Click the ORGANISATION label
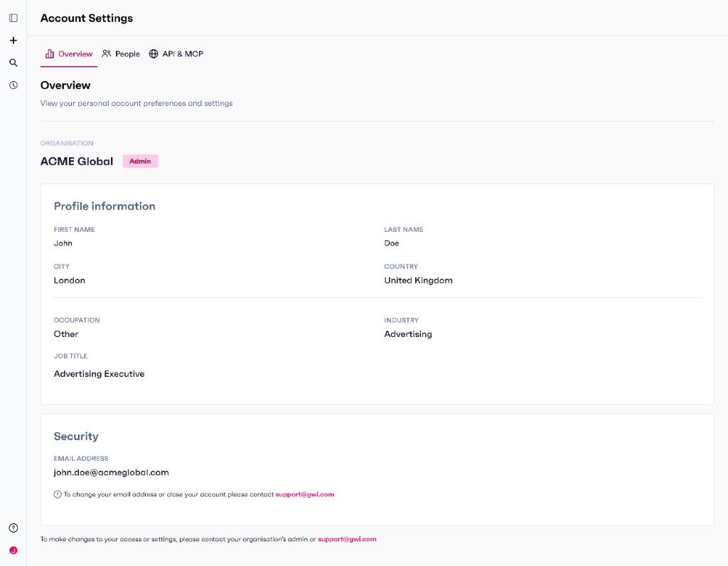 coord(67,143)
